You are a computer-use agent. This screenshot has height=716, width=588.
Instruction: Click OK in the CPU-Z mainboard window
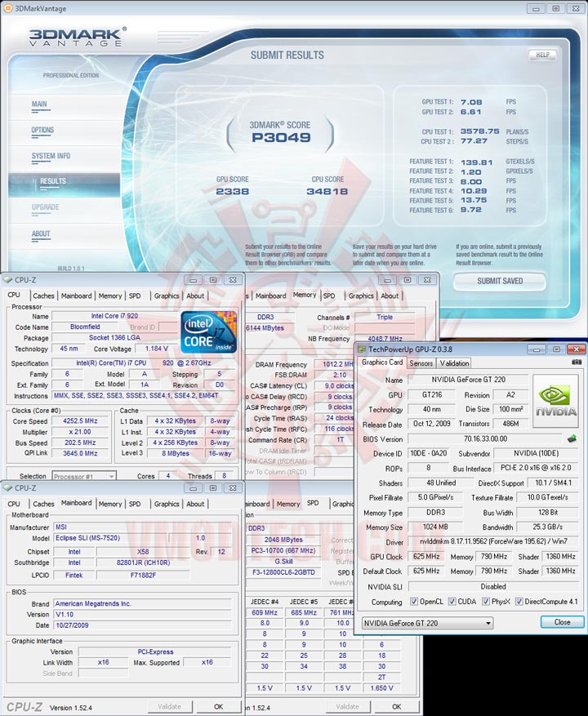point(218,706)
